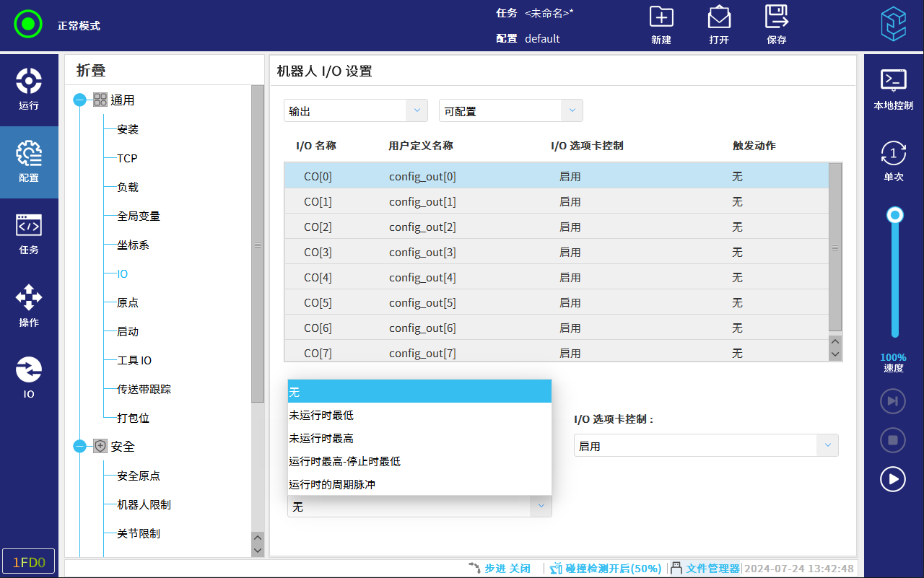
Task: Open the 可配置 dropdown
Action: (x=510, y=111)
